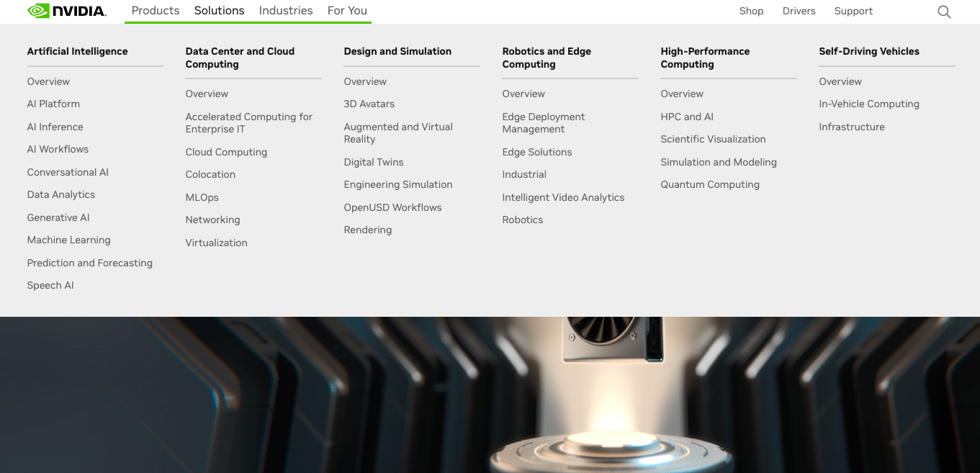Open the Shop menu item

click(x=751, y=11)
